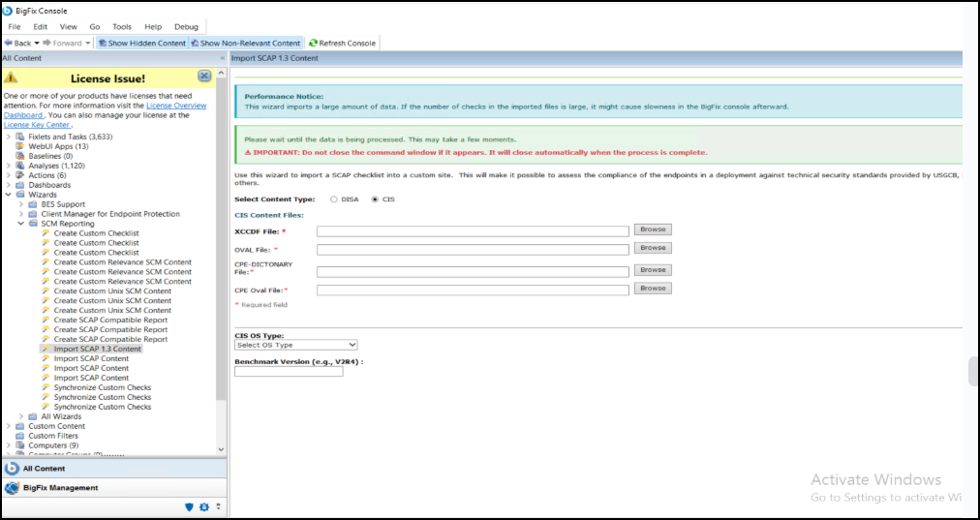Expand the Dashboards node

pos(8,185)
